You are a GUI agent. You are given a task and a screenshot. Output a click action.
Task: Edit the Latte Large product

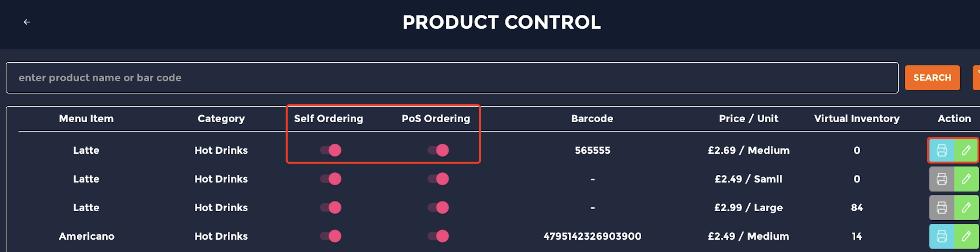click(966, 208)
